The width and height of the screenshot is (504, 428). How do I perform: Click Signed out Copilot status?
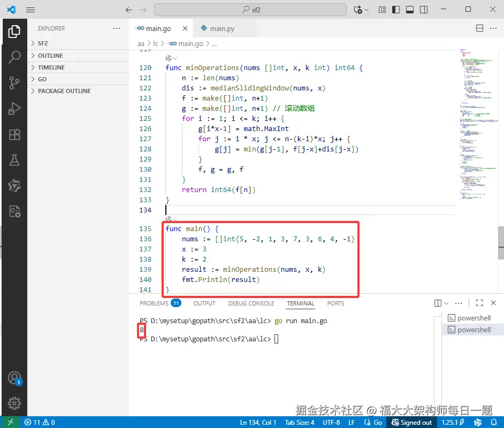(412, 422)
